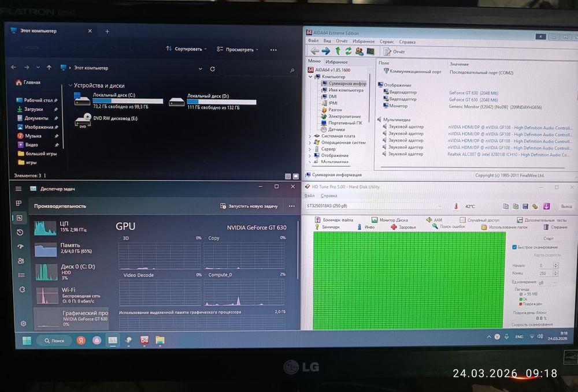This screenshot has width=578, height=392.
Task: Click Выход button in HD Tune
Action: click(x=566, y=207)
